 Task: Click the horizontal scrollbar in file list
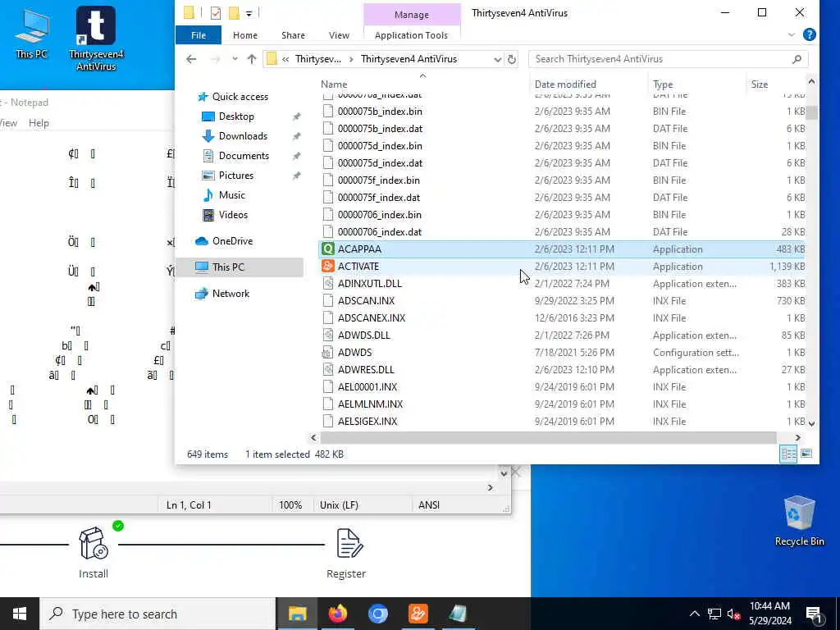click(x=549, y=438)
